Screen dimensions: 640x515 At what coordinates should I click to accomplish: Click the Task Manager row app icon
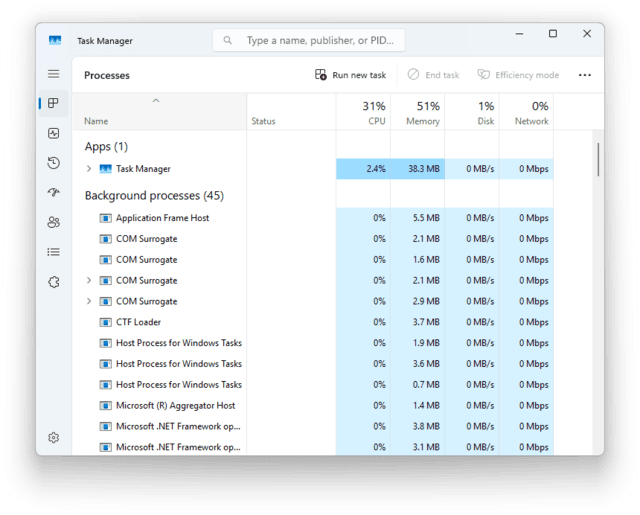tap(105, 169)
